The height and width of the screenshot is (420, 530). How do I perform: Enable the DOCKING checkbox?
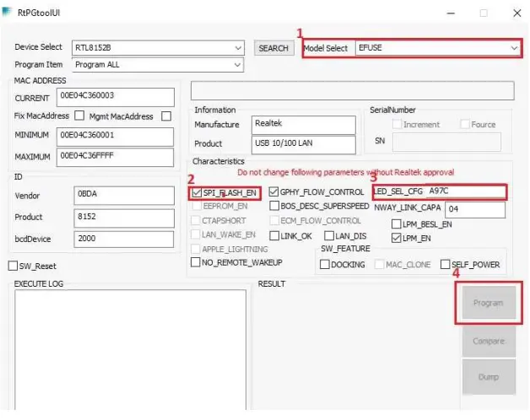click(325, 264)
